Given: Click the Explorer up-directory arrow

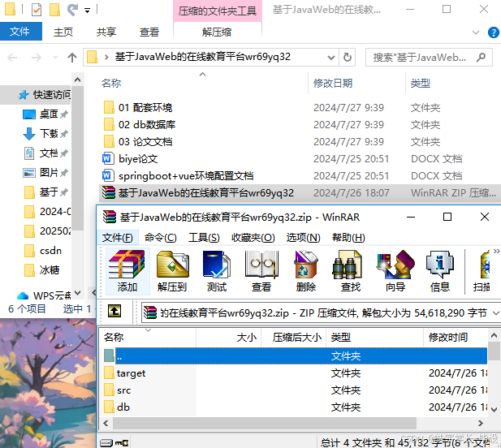Looking at the screenshot, I should pos(72,58).
